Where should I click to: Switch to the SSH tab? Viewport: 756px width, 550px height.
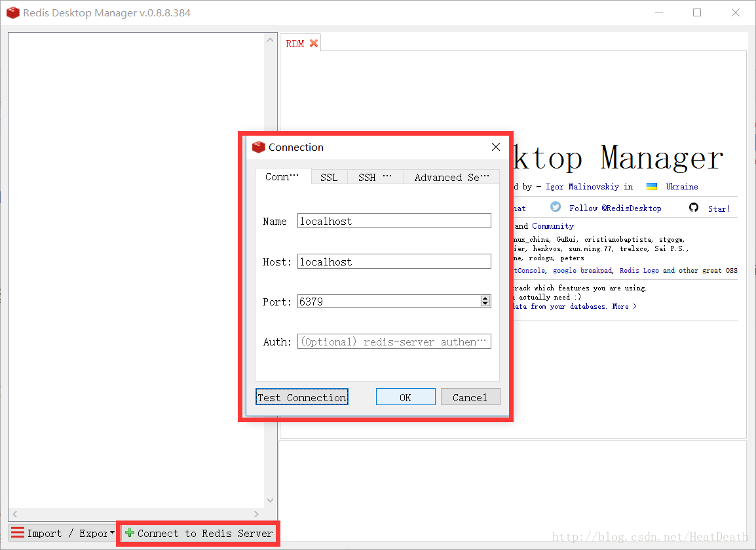[x=375, y=178]
